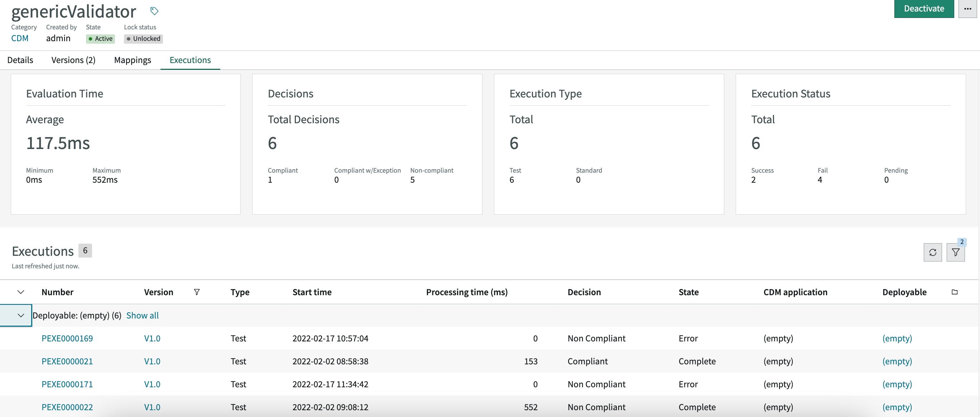Viewport: 980px width, 417px height.
Task: Open the more actions ellipsis menu
Action: [967, 9]
